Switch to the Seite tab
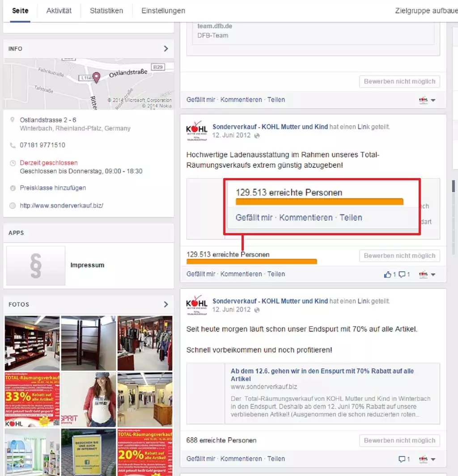 pos(20,11)
